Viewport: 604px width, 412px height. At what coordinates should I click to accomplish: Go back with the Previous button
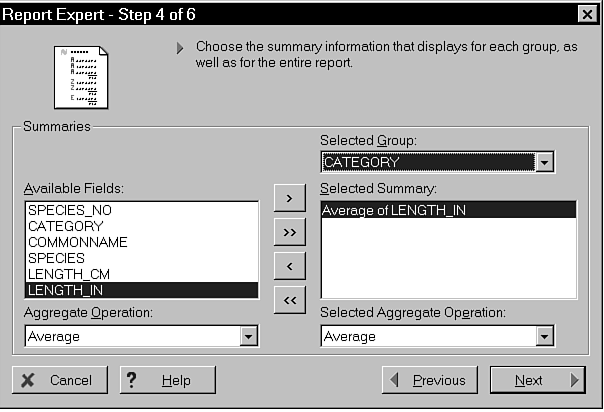428,380
